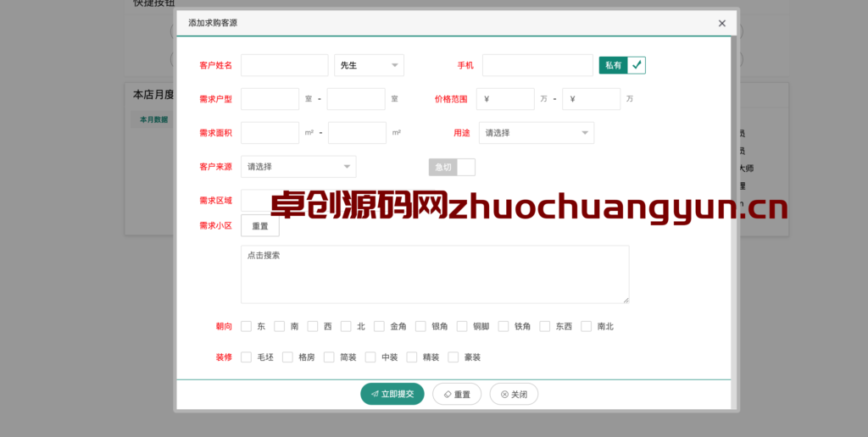The image size is (868, 437).
Task: Check the 铁角 orientation checkbox
Action: point(504,326)
